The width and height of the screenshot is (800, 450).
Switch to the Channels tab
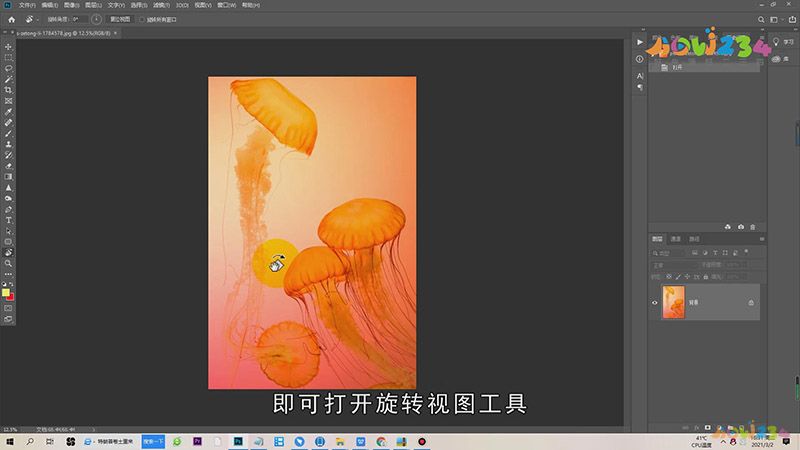(x=676, y=239)
